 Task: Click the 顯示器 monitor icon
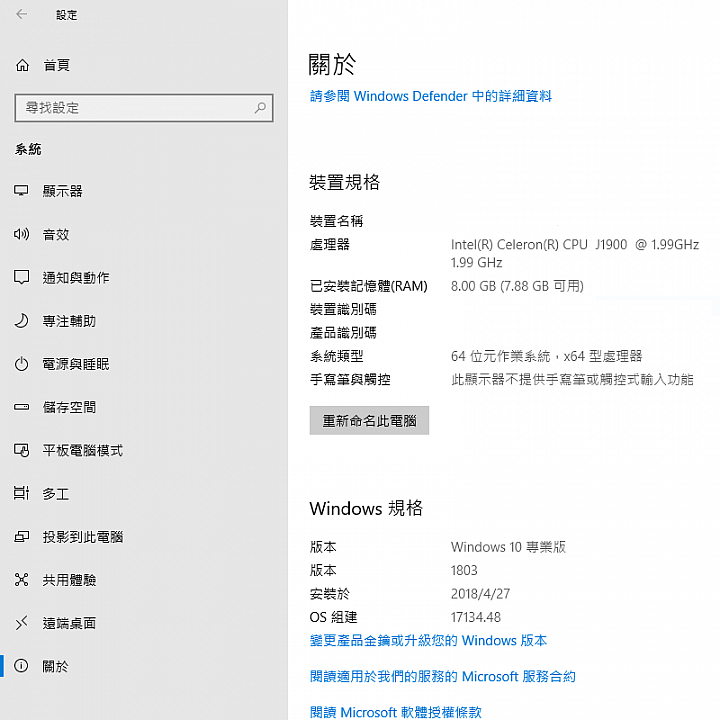(21, 191)
